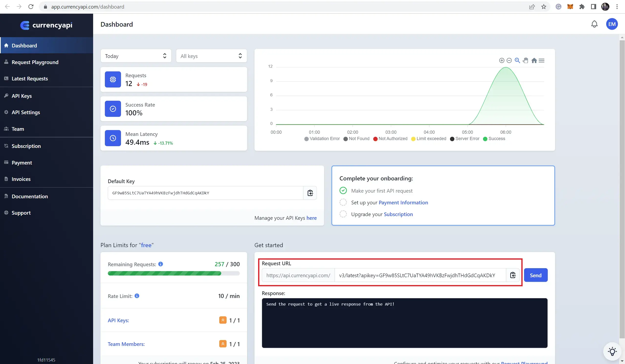This screenshot has width=625, height=364.
Task: Toggle Server Error series in legend
Action: (465, 139)
